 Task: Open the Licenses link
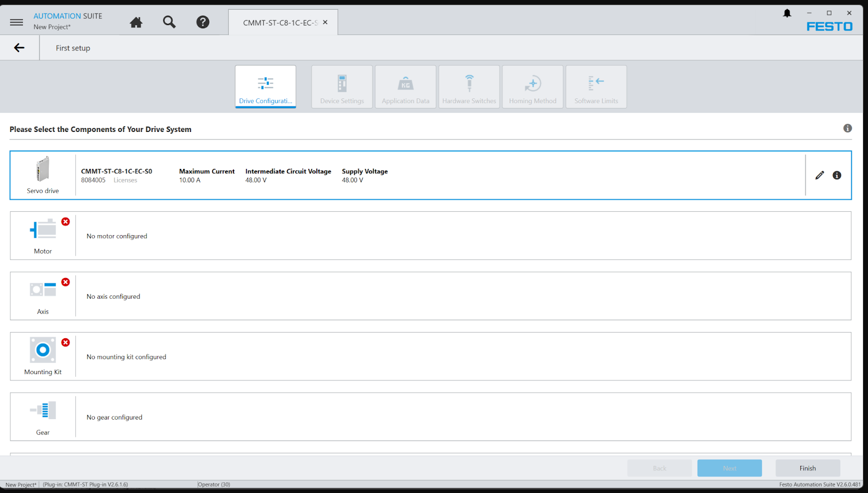pyautogui.click(x=125, y=180)
